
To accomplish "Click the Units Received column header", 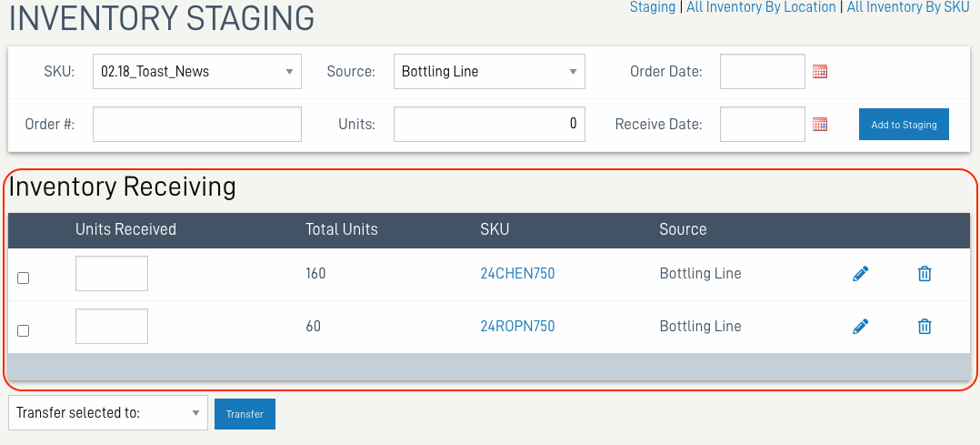I will (x=125, y=229).
